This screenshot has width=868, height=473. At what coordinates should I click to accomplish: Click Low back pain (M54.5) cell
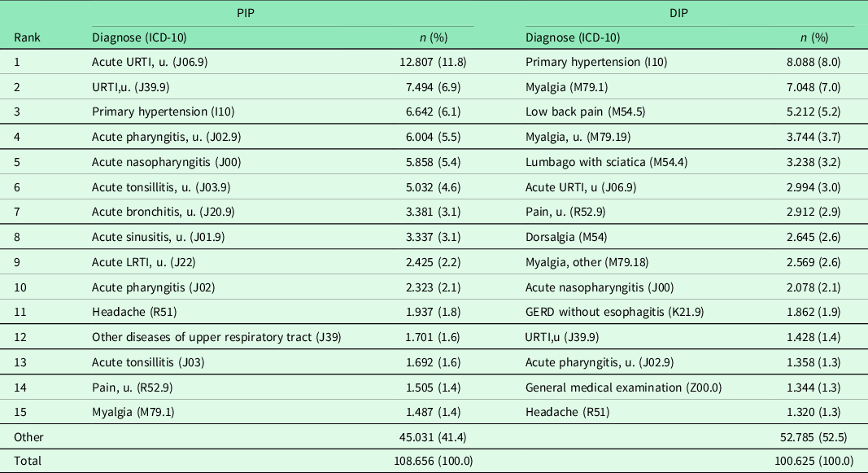[x=574, y=111]
